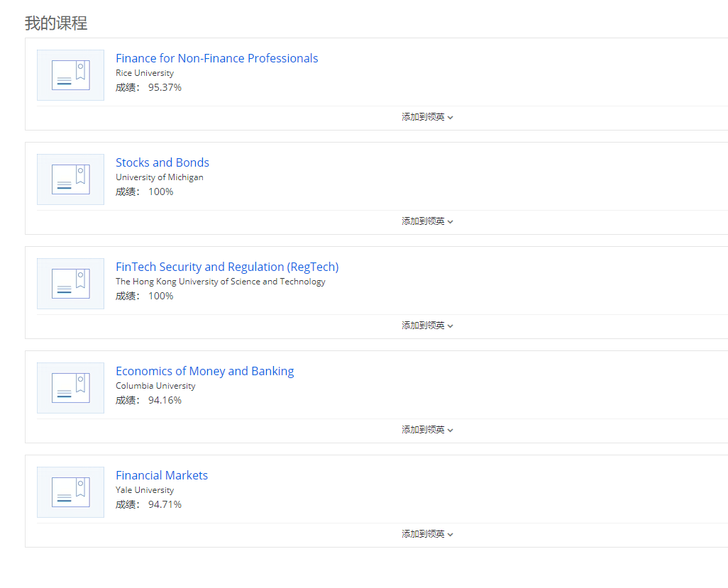Open the Economics of Money and Banking course
This screenshot has height=588, width=728.
click(x=204, y=371)
